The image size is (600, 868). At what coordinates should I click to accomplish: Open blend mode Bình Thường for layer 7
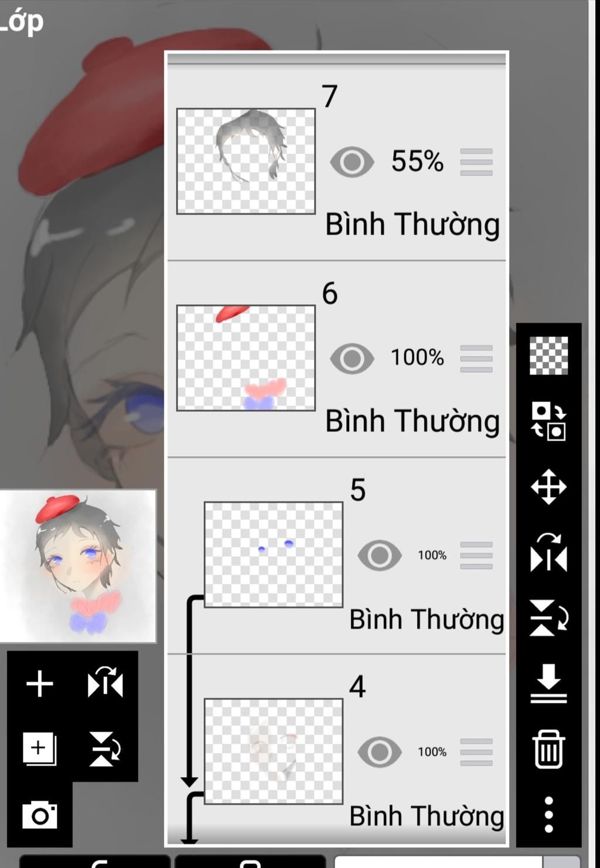pyautogui.click(x=412, y=225)
